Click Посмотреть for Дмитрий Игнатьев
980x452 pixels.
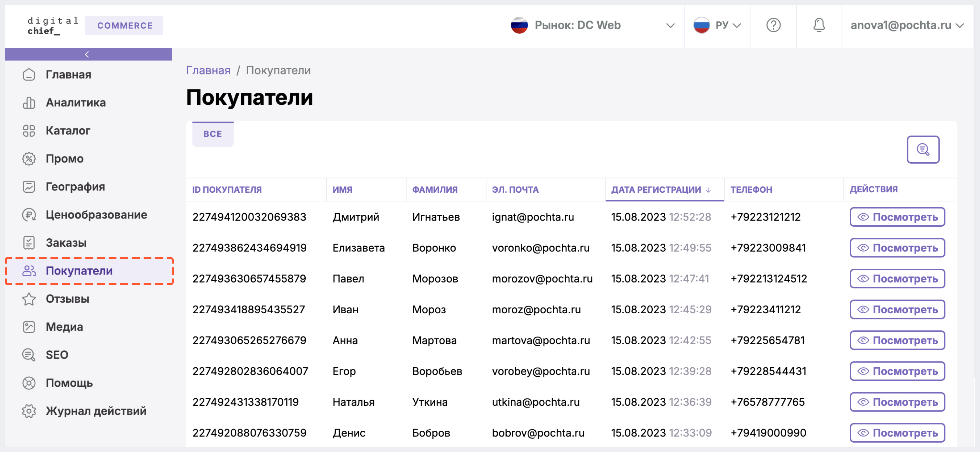(898, 217)
